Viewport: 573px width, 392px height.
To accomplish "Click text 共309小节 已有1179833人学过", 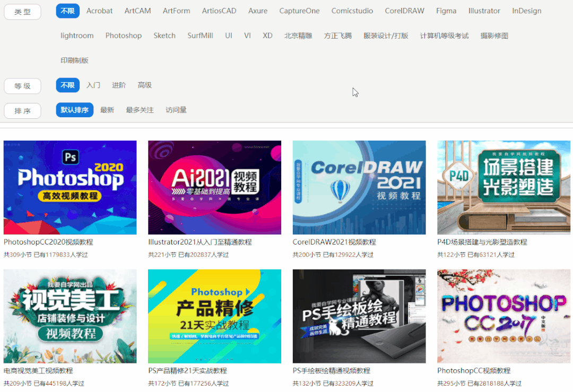I will coord(46,255).
